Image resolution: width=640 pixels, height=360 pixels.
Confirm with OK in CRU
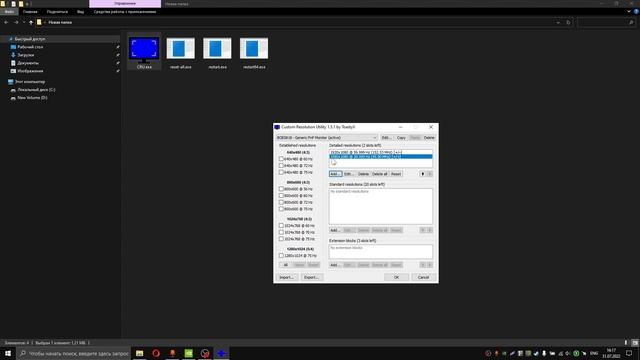click(x=396, y=278)
